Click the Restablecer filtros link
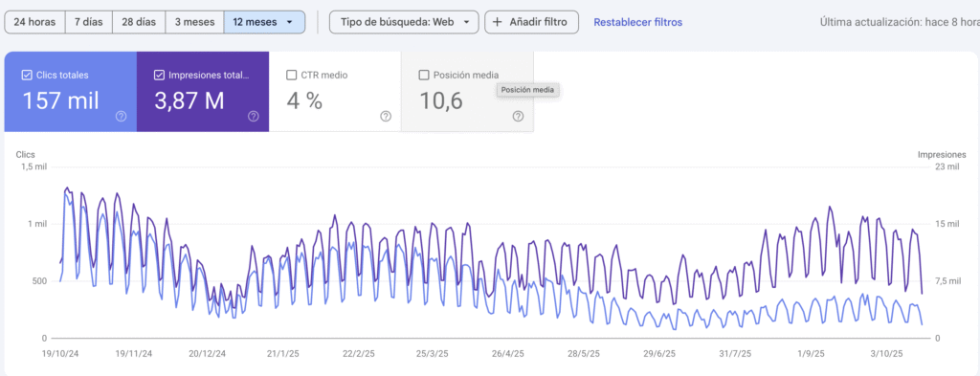 [x=637, y=22]
